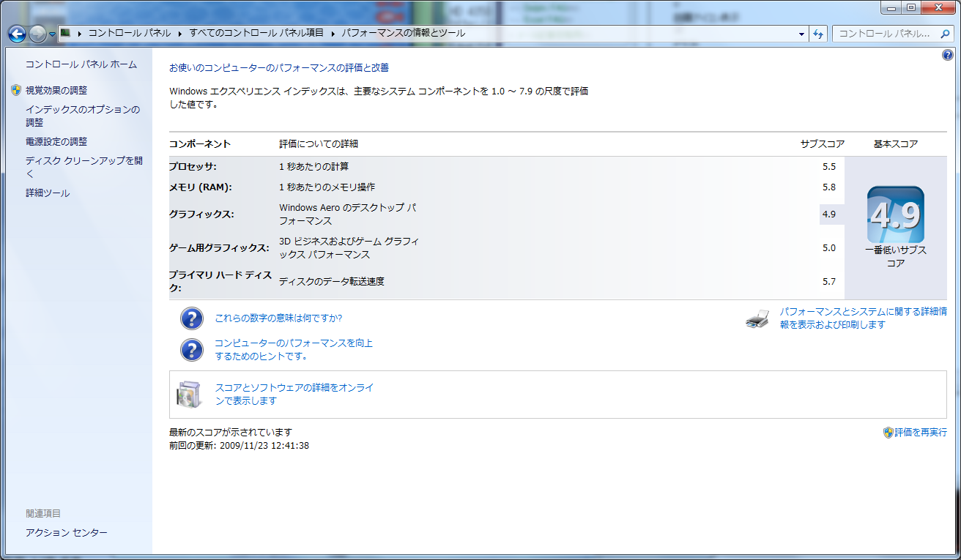The height and width of the screenshot is (560, 961).
Task: Open Help with the blue question icon
Action: [x=947, y=56]
